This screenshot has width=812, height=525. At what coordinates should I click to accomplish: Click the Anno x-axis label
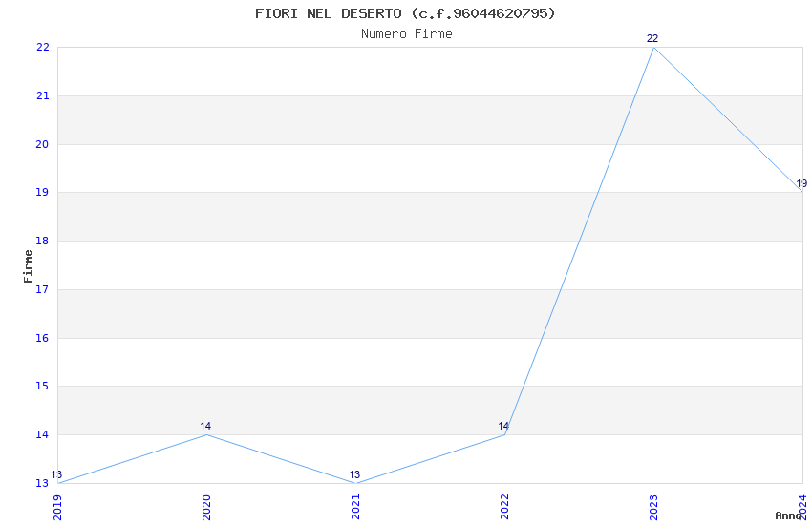coord(788,515)
